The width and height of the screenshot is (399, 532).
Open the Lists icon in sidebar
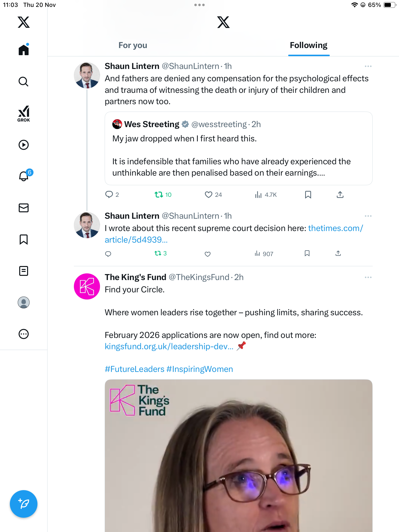pos(24,271)
